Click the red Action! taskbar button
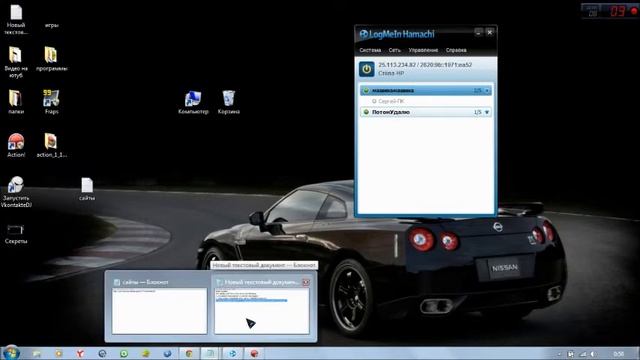The image size is (640, 360). (254, 353)
